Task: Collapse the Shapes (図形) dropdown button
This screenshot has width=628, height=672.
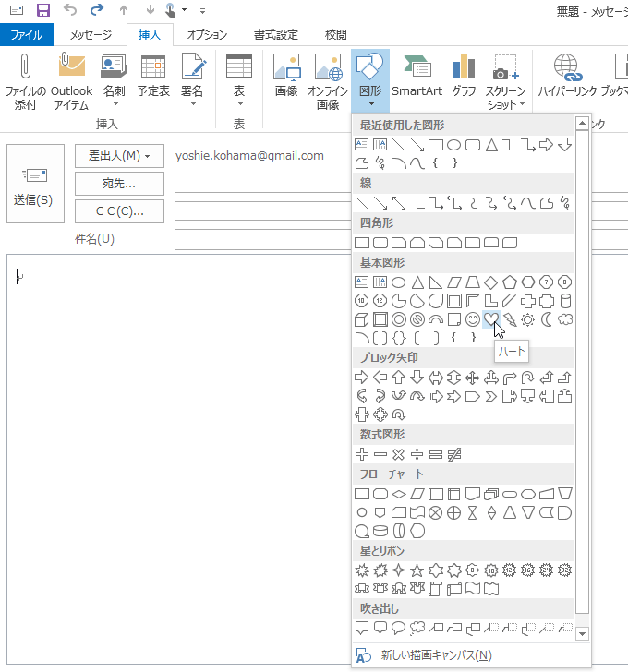Action: [x=370, y=81]
